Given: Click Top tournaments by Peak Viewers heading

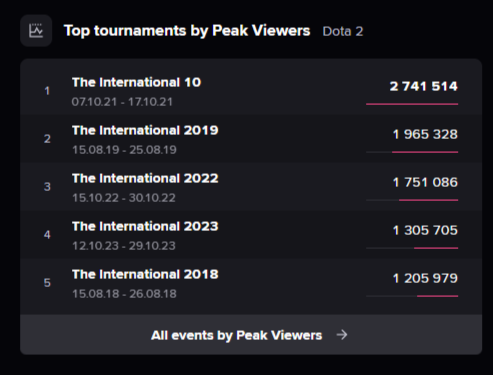Looking at the screenshot, I should point(187,31).
